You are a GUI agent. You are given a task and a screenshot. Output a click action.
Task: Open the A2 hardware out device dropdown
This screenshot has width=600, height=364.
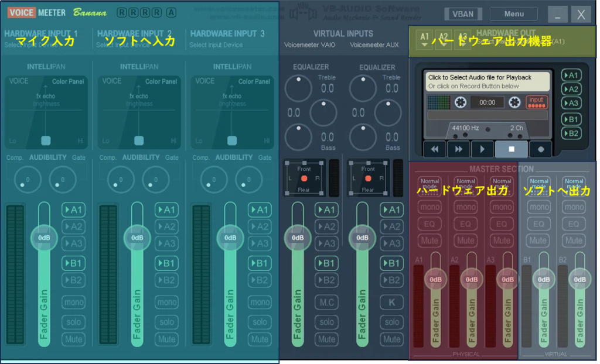pyautogui.click(x=443, y=39)
